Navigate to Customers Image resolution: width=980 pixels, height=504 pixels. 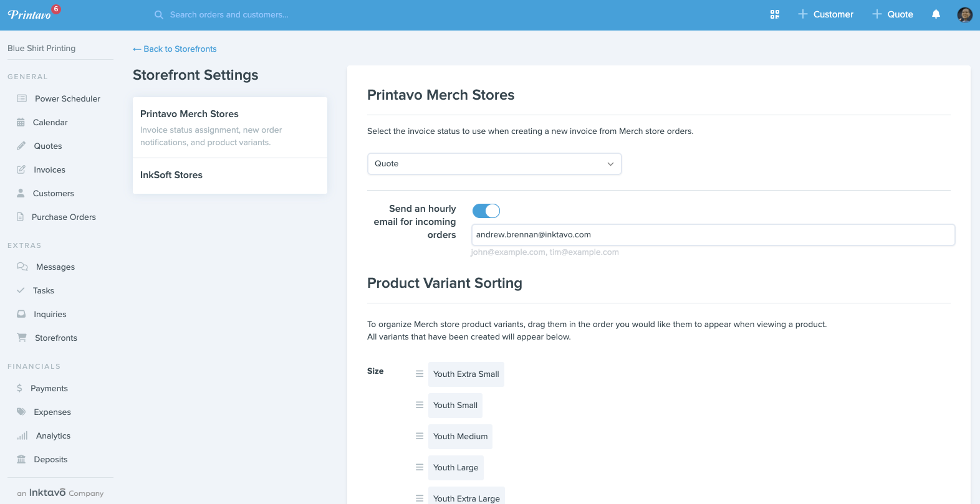pyautogui.click(x=54, y=193)
